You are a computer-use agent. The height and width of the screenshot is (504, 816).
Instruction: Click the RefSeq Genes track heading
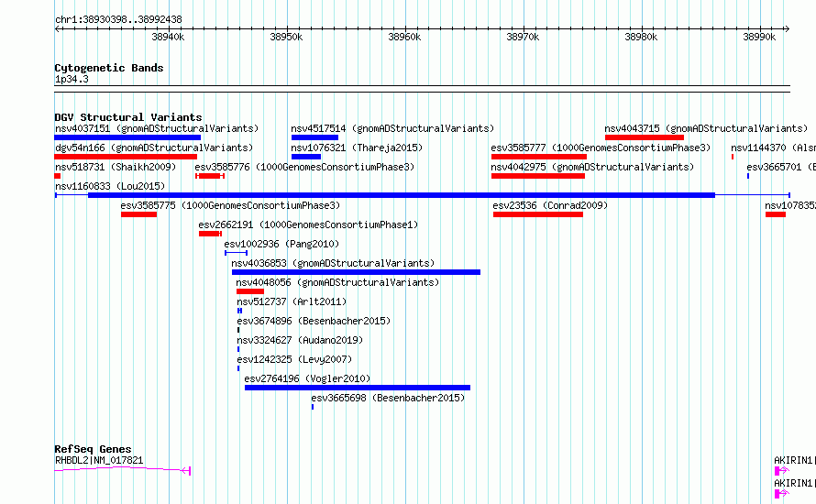93,449
